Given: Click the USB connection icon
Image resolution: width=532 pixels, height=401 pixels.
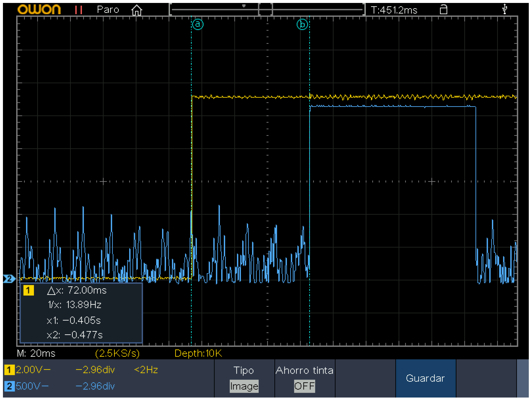Looking at the screenshot, I should click(x=504, y=9).
